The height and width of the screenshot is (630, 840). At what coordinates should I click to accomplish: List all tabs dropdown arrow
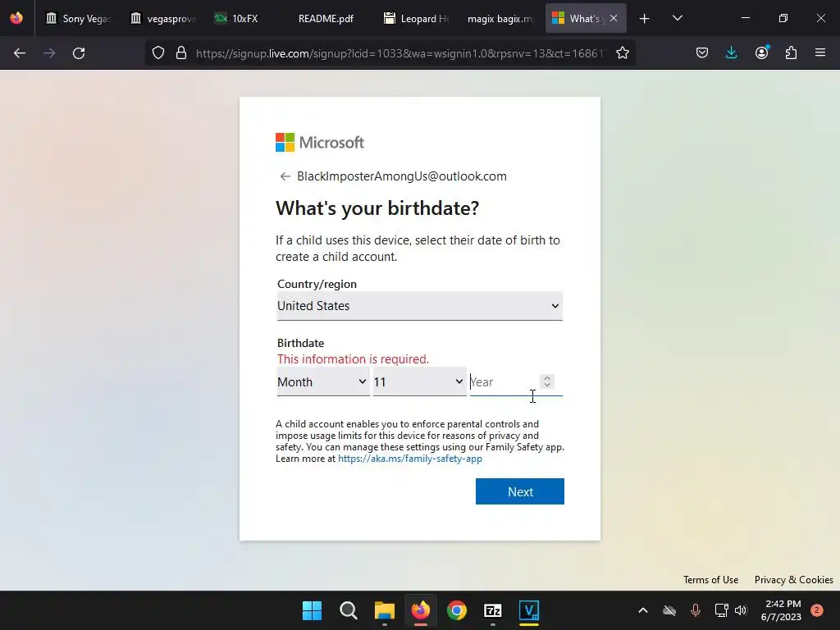[x=677, y=18]
